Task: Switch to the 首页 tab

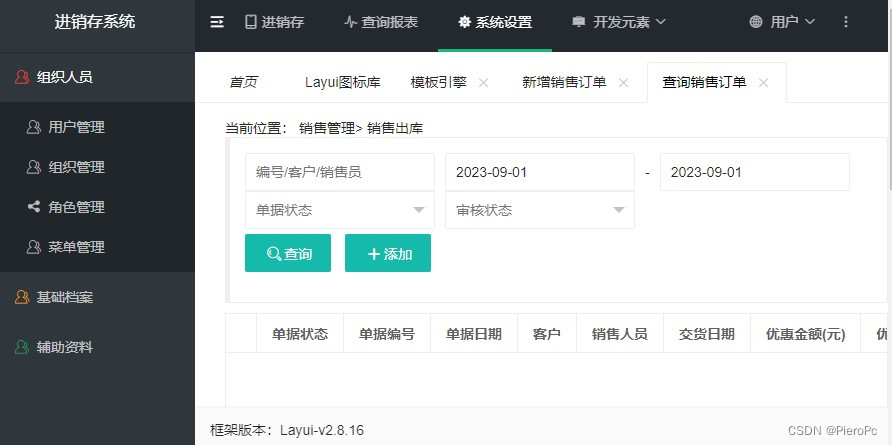Action: click(x=243, y=83)
